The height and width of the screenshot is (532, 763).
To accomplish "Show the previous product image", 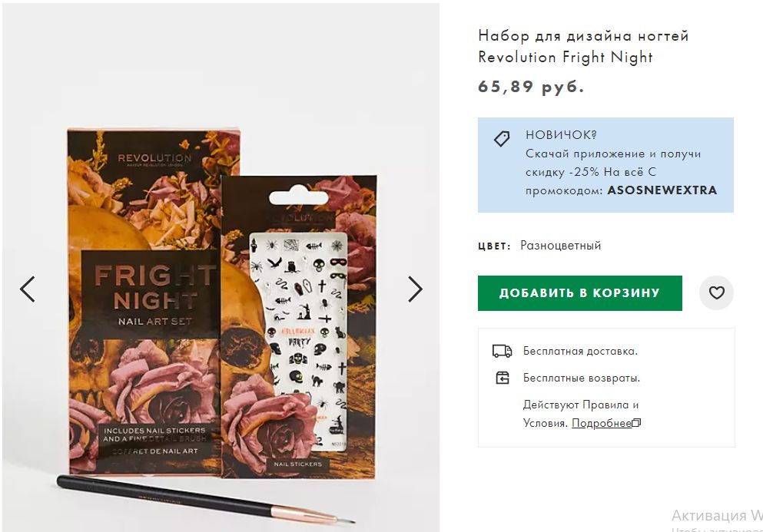I will [x=28, y=289].
